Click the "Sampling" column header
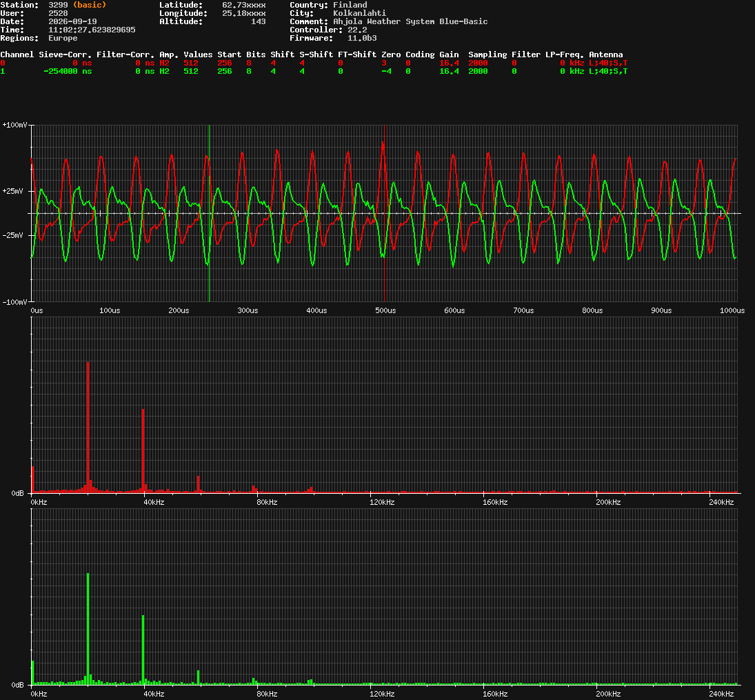 487,54
